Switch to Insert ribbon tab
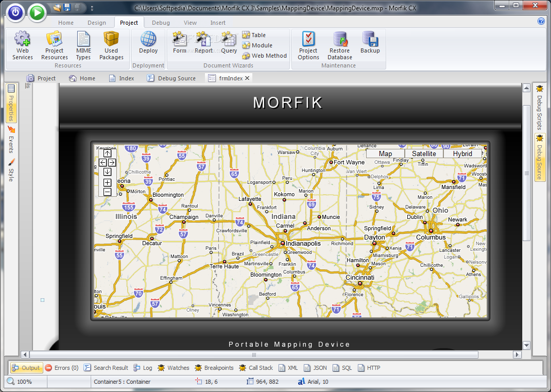The height and width of the screenshot is (392, 551). point(218,23)
